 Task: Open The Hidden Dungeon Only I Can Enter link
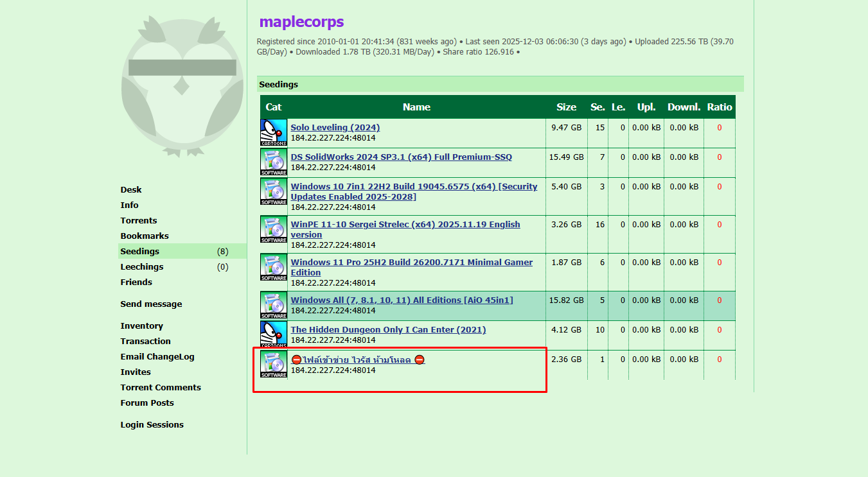point(388,330)
